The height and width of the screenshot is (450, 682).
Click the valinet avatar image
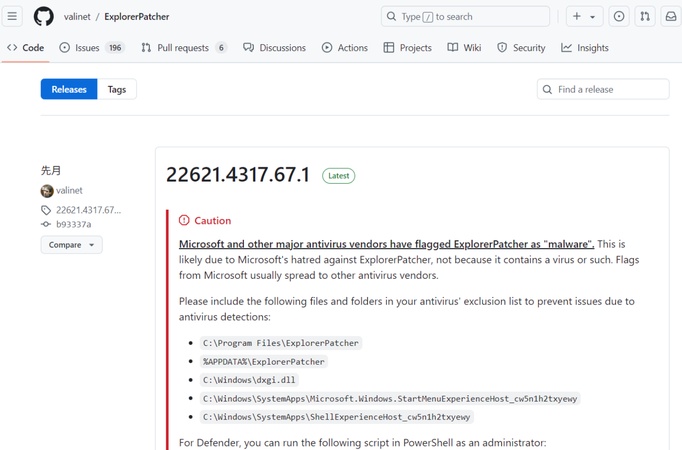pyautogui.click(x=47, y=190)
